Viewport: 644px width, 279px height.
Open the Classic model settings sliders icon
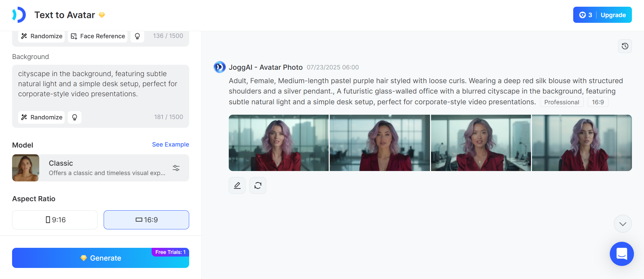coord(176,168)
